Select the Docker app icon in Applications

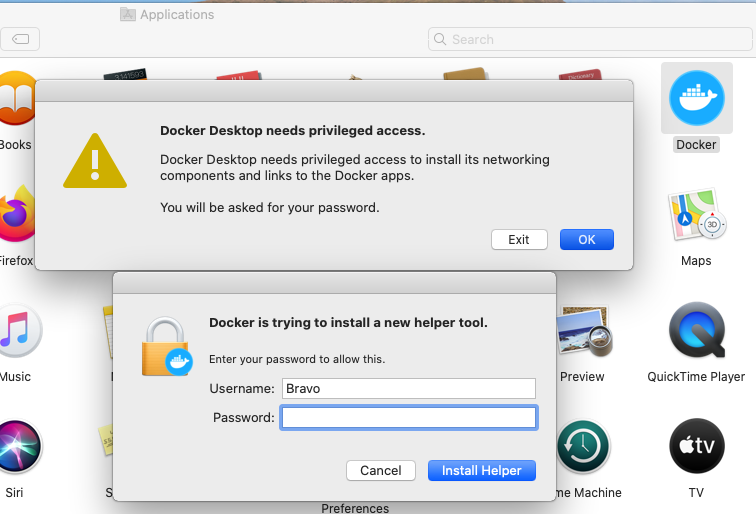pos(697,98)
